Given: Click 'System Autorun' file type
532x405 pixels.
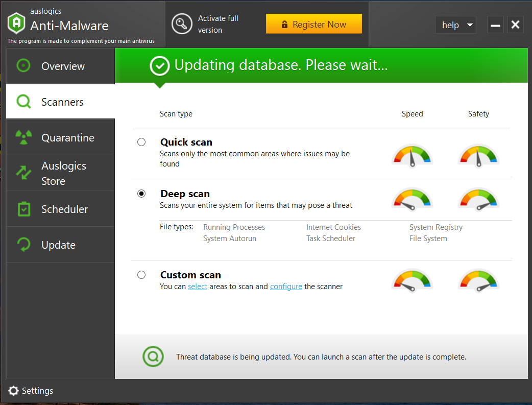Looking at the screenshot, I should [x=230, y=239].
